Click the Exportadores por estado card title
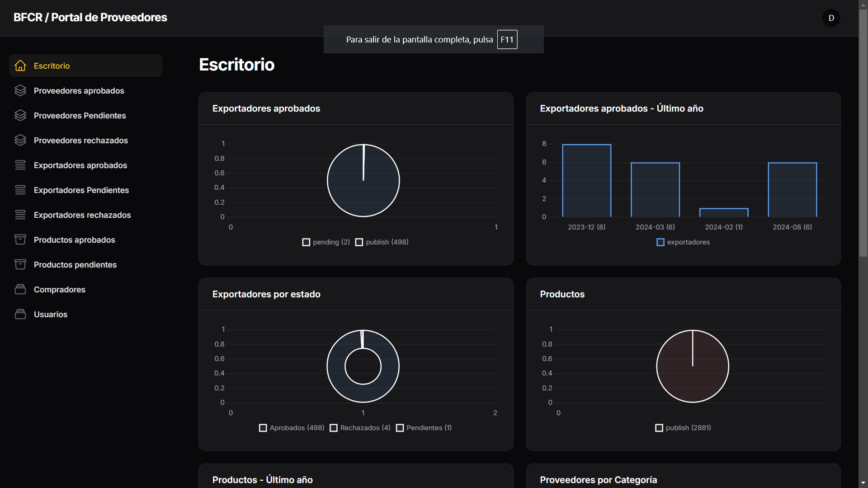Screen dimensions: 868x488 point(266,294)
